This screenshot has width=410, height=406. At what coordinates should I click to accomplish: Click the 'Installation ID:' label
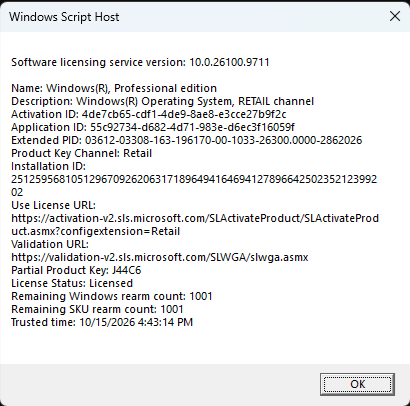coord(49,166)
